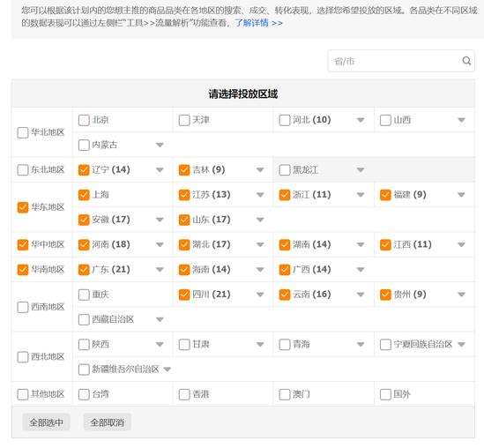The height and width of the screenshot is (448, 484).
Task: Uncheck the 安徽 (17) checkbox
Action: 84,220
